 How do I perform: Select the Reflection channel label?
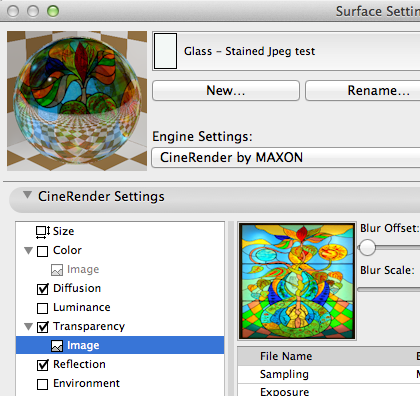[79, 364]
